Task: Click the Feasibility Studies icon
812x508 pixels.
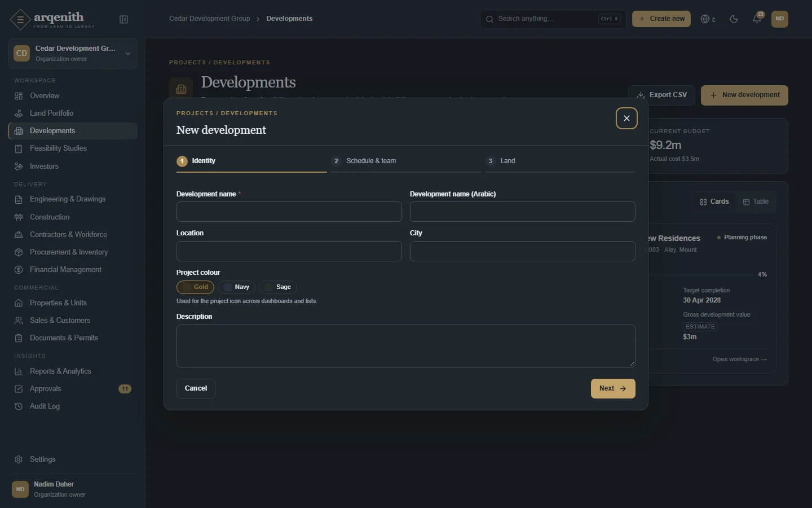Action: click(x=19, y=148)
